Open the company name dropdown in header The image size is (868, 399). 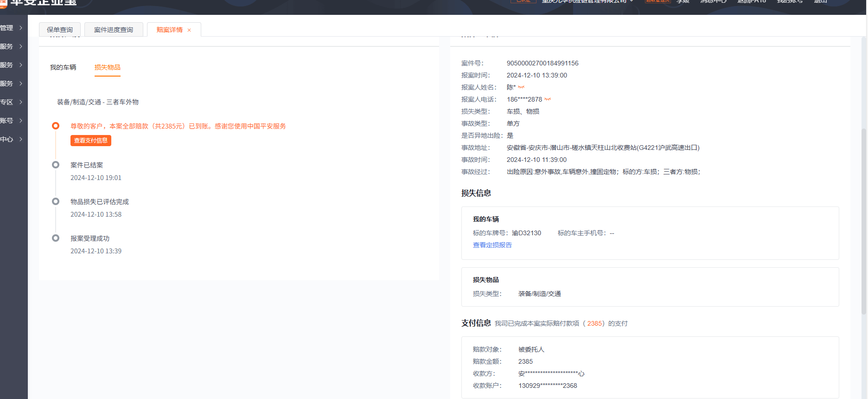pyautogui.click(x=631, y=1)
